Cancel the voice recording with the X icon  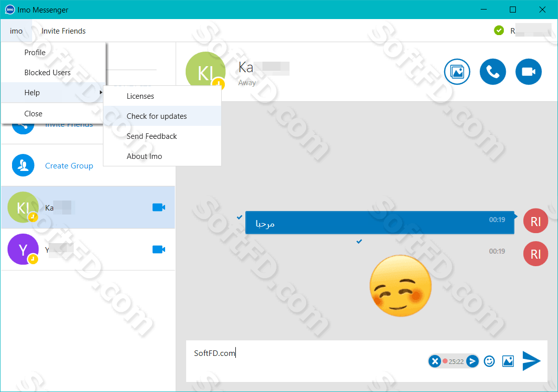pos(435,361)
